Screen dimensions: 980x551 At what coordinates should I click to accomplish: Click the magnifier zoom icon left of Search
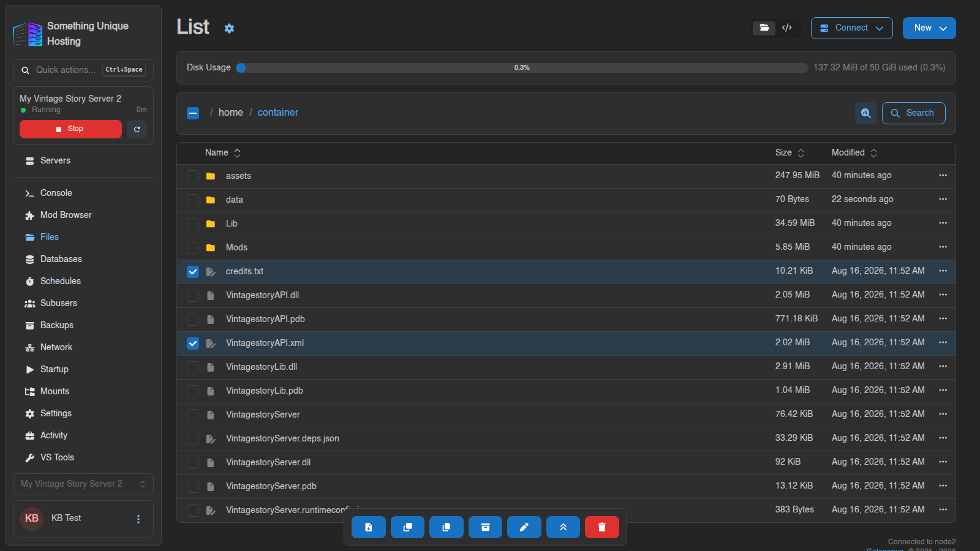pos(866,113)
